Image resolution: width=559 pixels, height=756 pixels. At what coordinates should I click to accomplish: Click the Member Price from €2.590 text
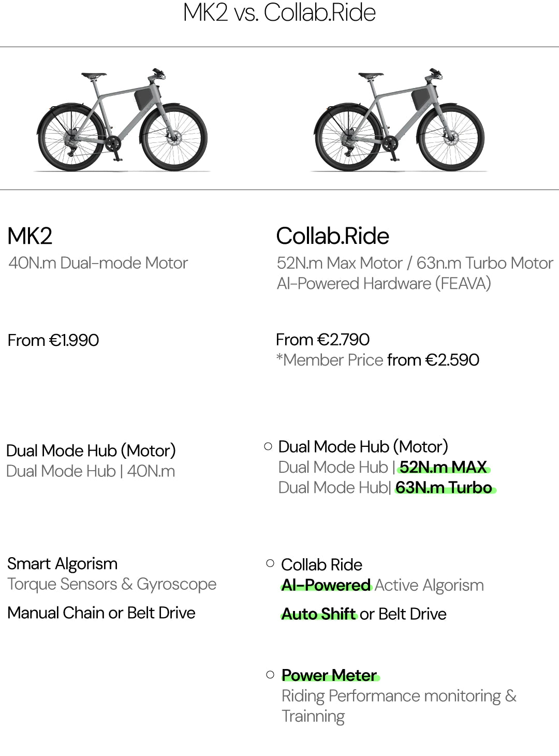[x=378, y=360]
